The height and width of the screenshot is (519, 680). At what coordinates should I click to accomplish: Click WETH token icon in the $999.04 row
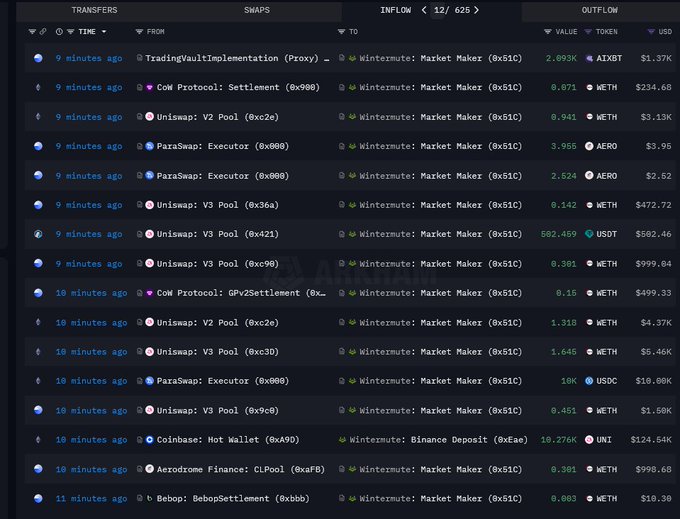(589, 264)
